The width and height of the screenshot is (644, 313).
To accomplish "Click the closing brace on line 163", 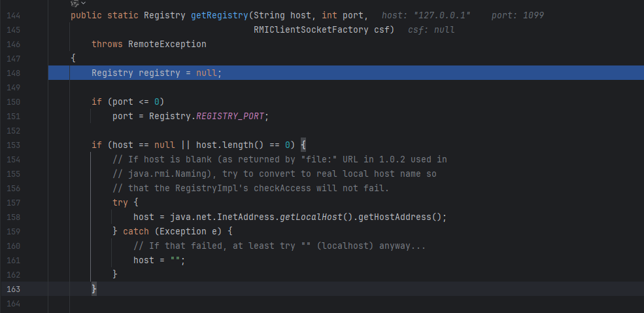I will tap(94, 289).
